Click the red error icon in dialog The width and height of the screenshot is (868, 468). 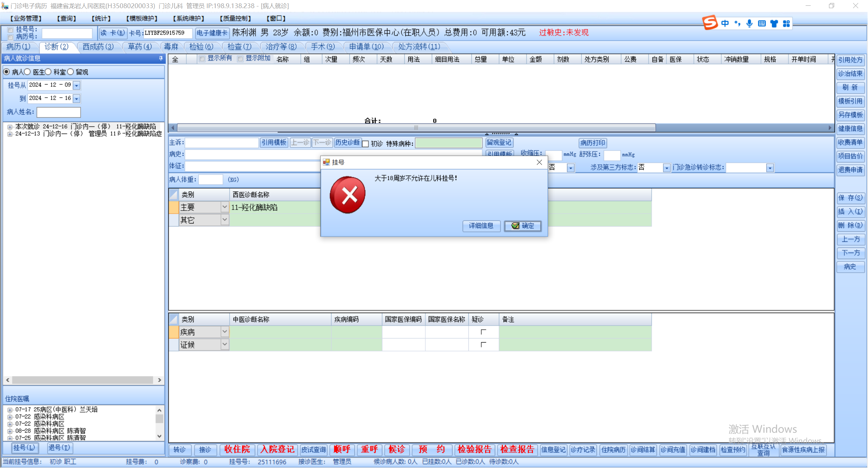(x=347, y=195)
